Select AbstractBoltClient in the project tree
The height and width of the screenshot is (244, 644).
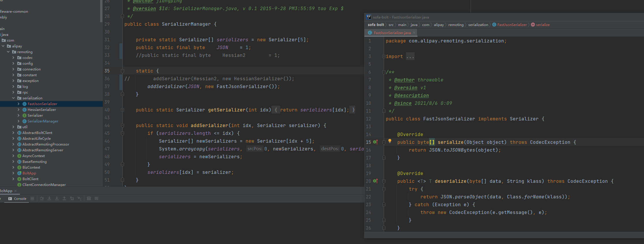click(x=38, y=133)
